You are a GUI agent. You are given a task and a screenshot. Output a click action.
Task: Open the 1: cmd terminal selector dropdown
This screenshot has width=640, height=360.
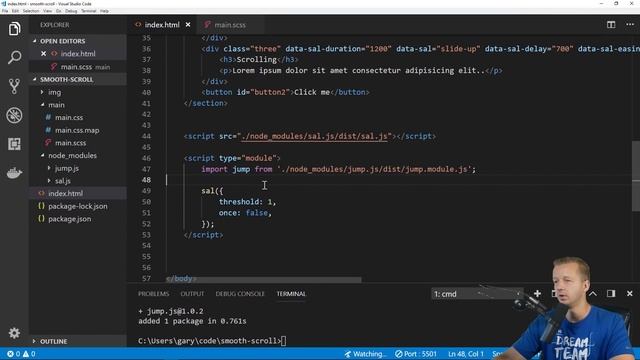click(477, 294)
